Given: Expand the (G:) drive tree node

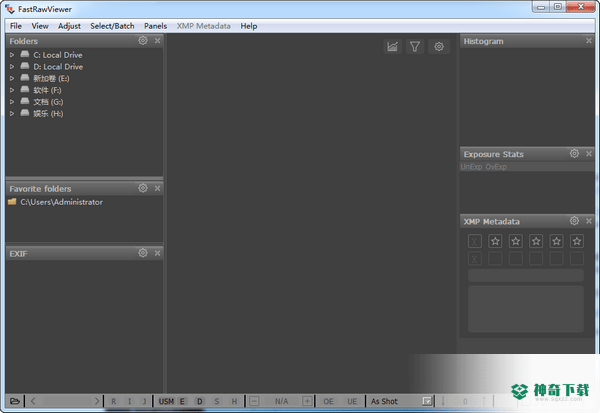Looking at the screenshot, I should tap(12, 102).
